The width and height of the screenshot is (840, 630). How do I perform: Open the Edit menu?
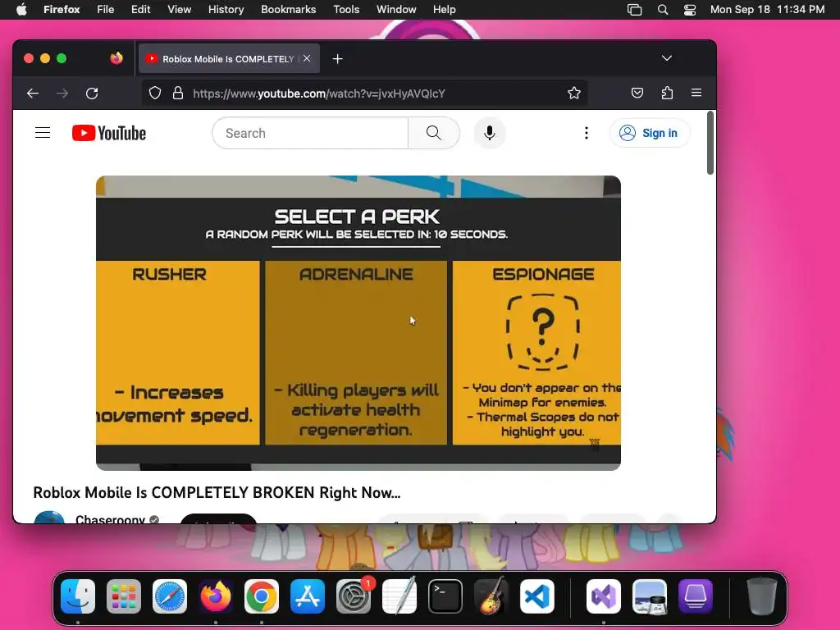141,10
